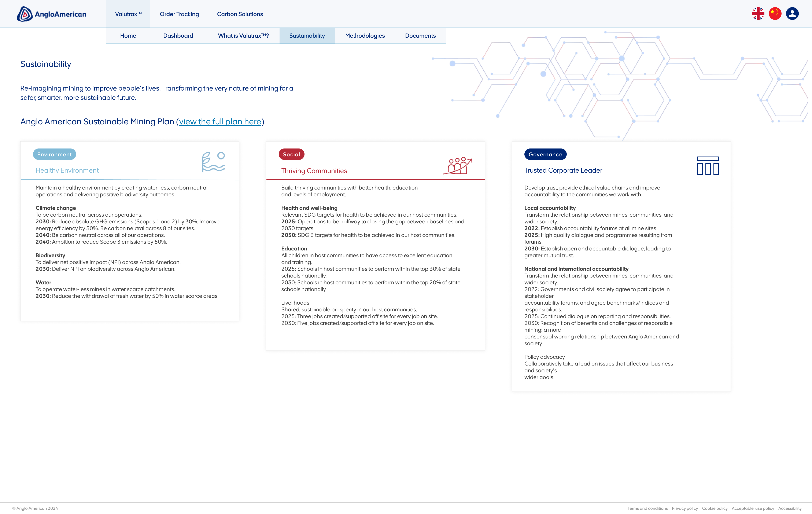
Task: Click the Trusted Corporate Leader pillars icon
Action: 708,166
